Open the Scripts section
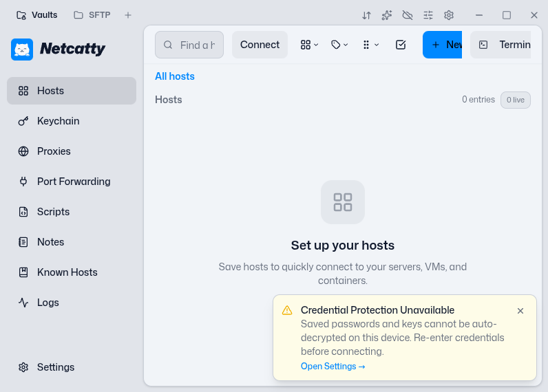Viewport: 548px width, 392px height. coord(72,212)
